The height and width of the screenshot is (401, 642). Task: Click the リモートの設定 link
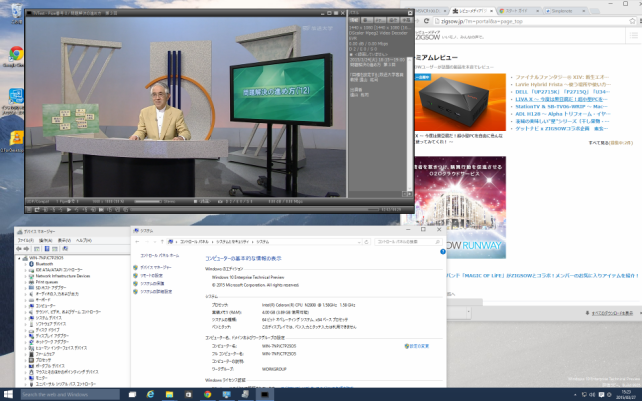pyautogui.click(x=151, y=276)
